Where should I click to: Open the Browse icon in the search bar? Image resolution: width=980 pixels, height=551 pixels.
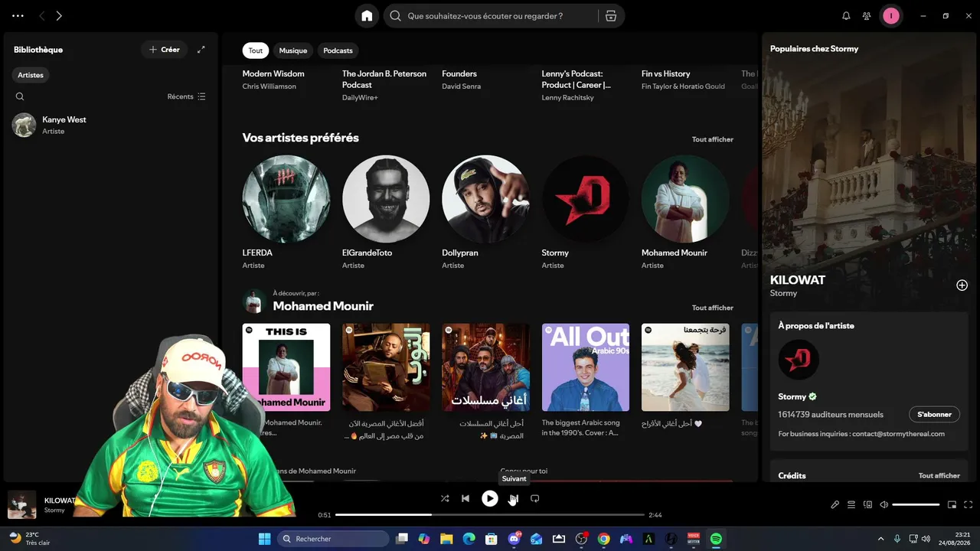610,15
